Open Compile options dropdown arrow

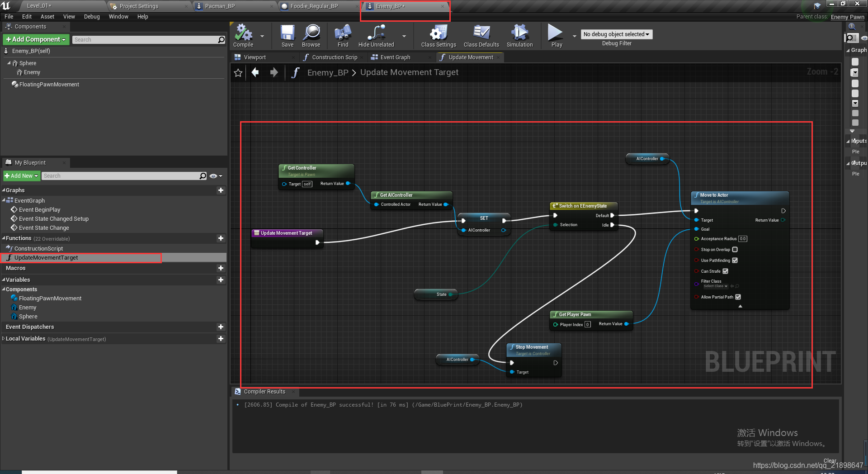coord(262,36)
